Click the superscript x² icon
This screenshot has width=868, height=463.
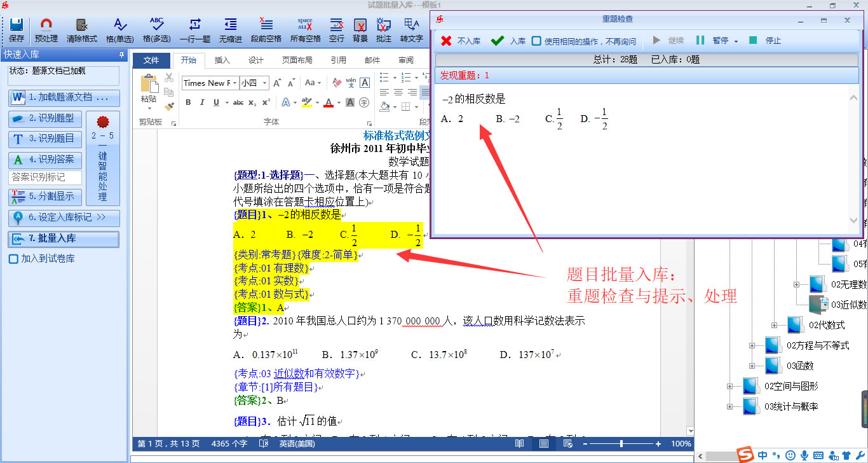(266, 102)
